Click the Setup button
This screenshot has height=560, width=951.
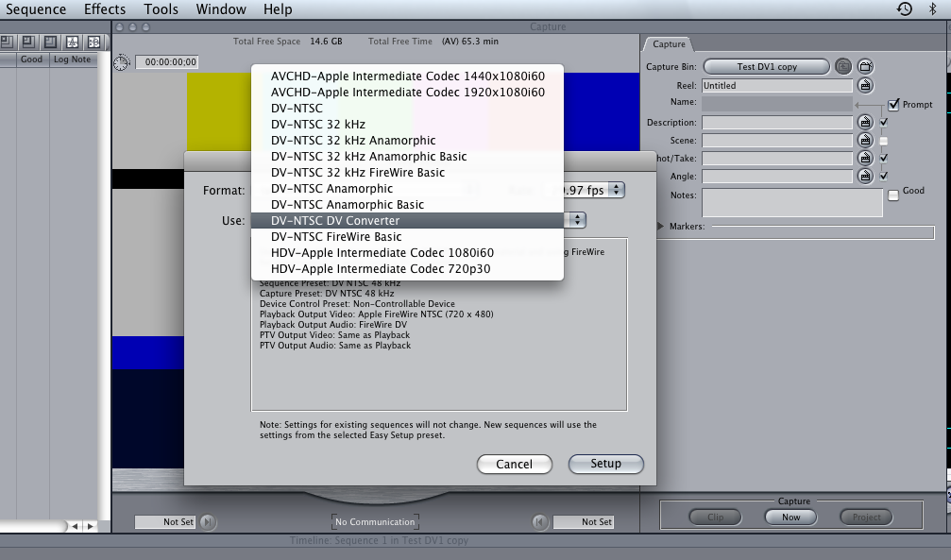pos(605,464)
